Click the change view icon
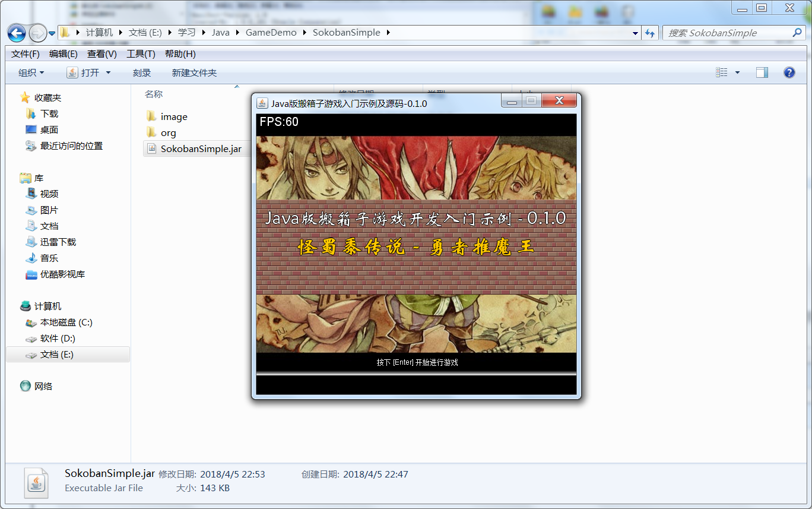This screenshot has height=509, width=812. coord(722,72)
